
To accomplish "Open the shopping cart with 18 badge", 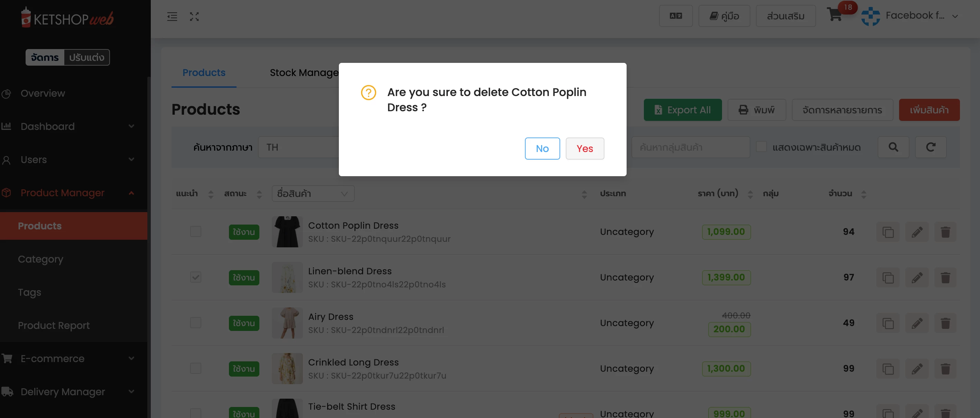I will point(835,15).
